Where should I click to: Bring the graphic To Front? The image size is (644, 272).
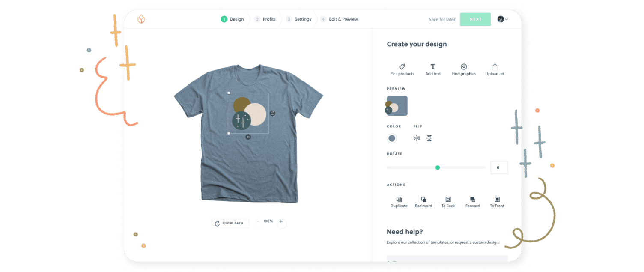[497, 200]
